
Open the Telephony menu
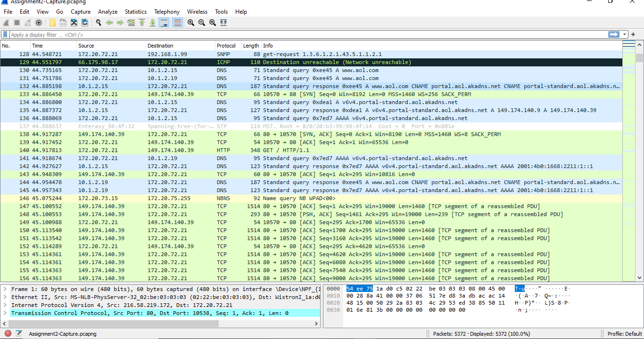[167, 11]
